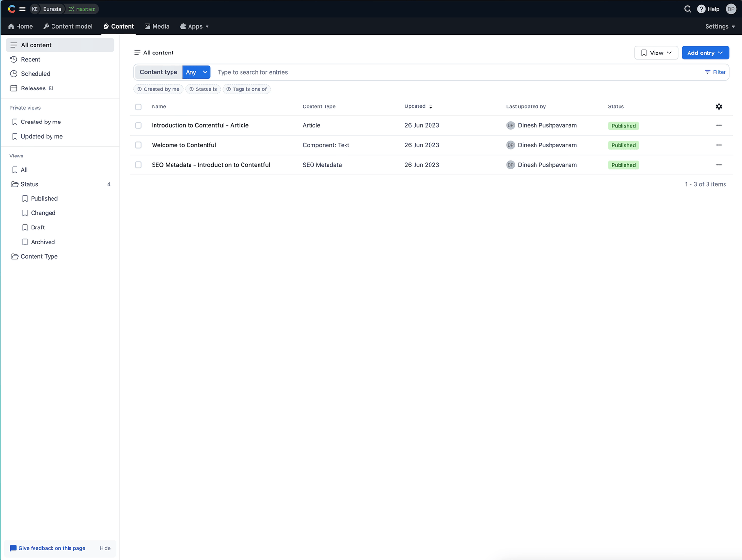Screen dimensions: 742x560
Task: Click the external link icon beside Releases
Action: coord(51,88)
